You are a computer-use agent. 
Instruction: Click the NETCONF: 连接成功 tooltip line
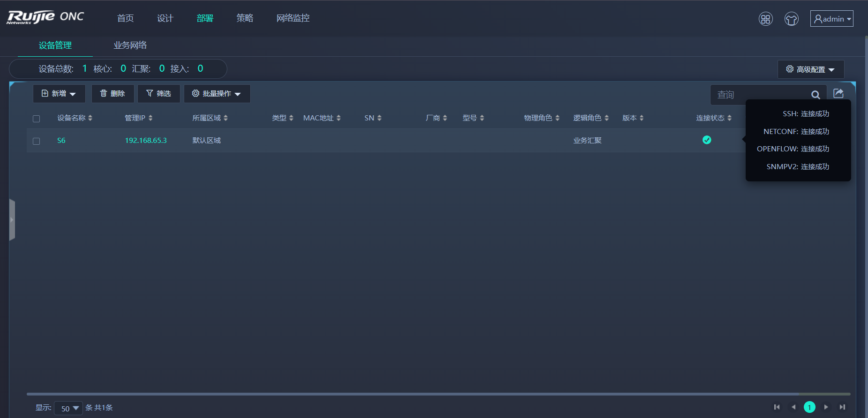pyautogui.click(x=796, y=132)
